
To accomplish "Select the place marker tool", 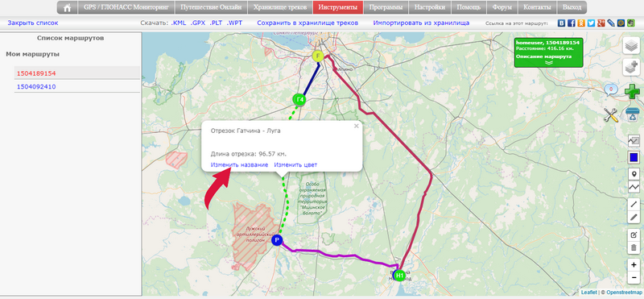I will tap(634, 174).
